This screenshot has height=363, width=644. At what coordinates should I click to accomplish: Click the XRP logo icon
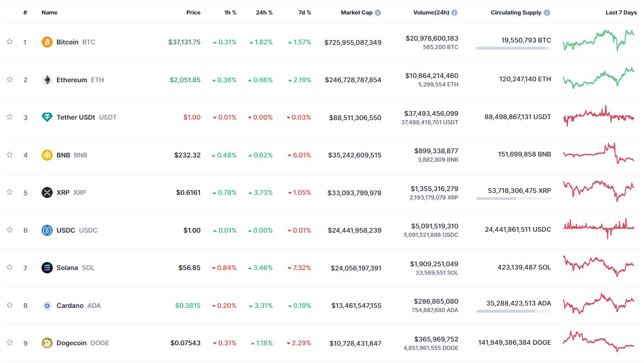(x=47, y=192)
